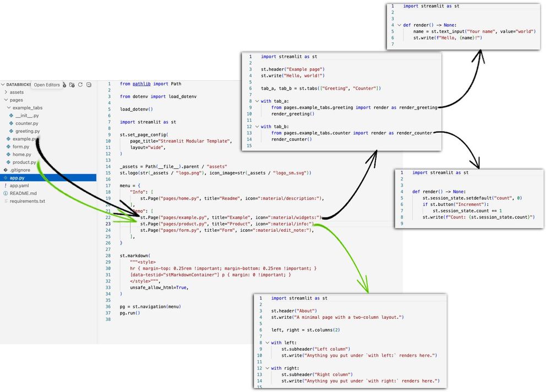
Task: Click the exclamation icon beside app.yaml
Action: tap(6, 186)
